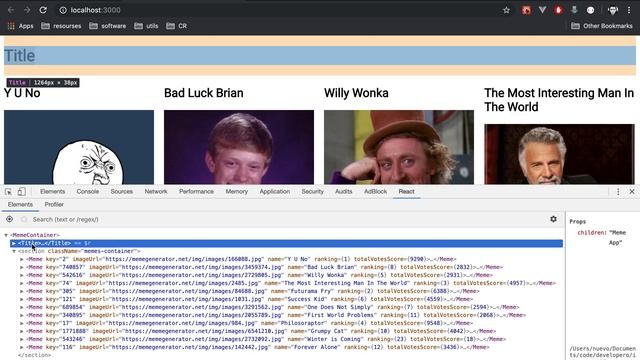
Task: Switch to the Audits tab
Action: pos(344,191)
